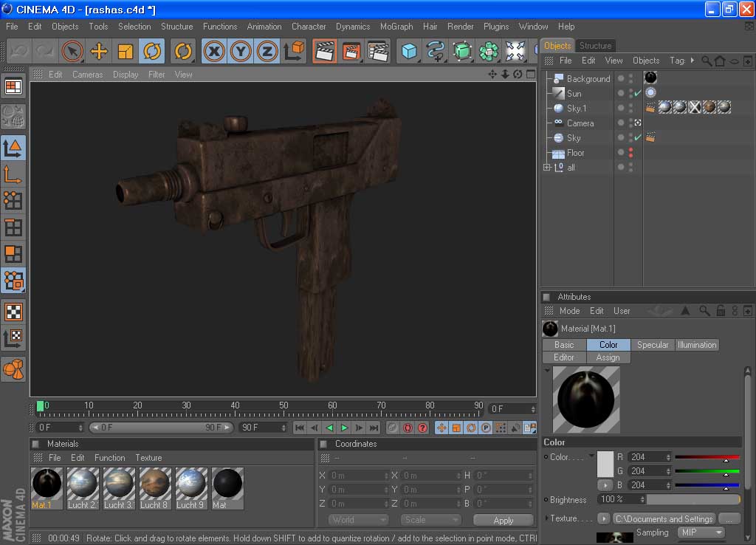Image resolution: width=756 pixels, height=545 pixels.
Task: Add a spline object
Action: click(x=436, y=51)
